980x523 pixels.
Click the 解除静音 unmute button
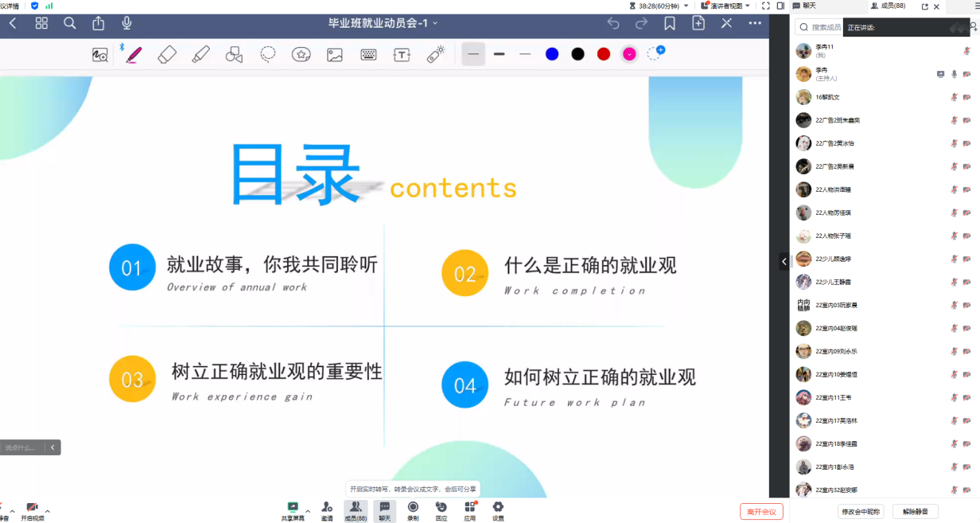915,511
